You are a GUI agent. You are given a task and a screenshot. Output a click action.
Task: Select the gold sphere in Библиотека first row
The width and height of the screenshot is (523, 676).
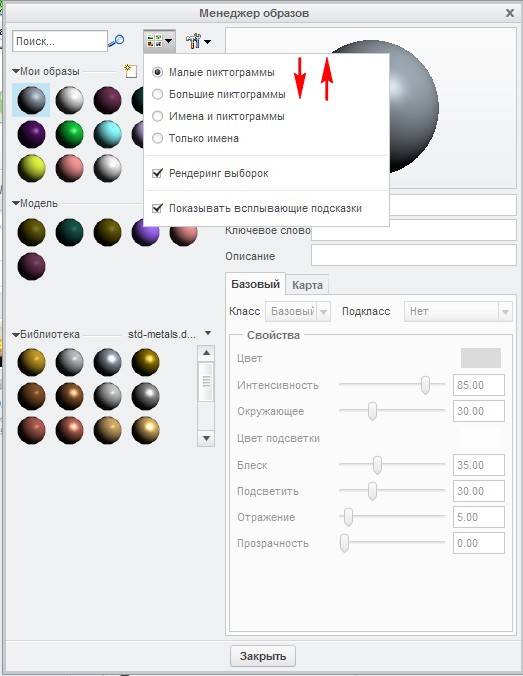tap(31, 362)
